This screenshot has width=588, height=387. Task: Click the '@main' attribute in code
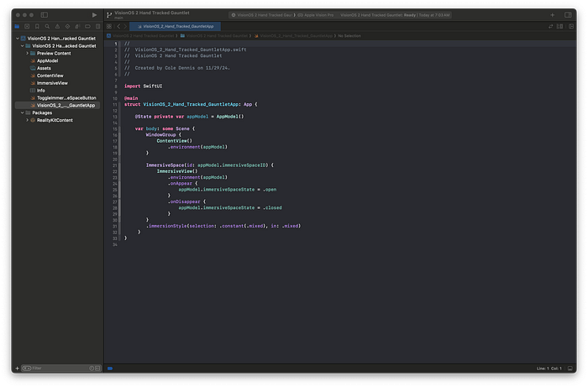131,98
